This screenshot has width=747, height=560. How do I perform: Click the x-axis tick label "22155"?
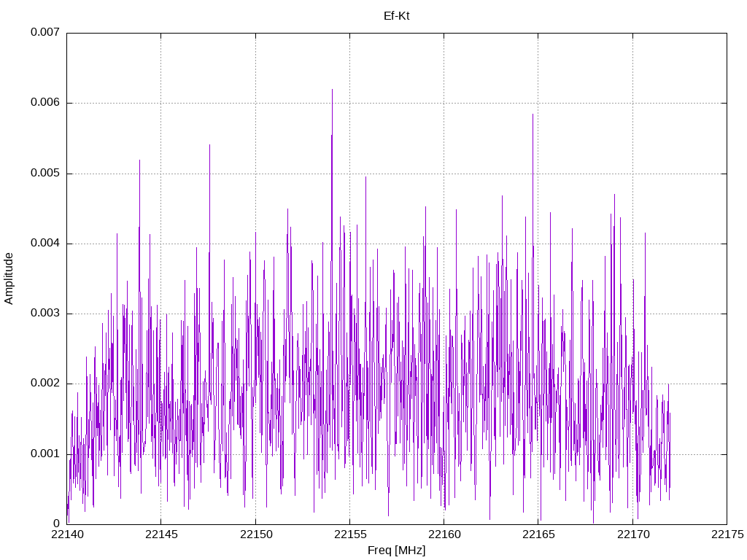[350, 534]
